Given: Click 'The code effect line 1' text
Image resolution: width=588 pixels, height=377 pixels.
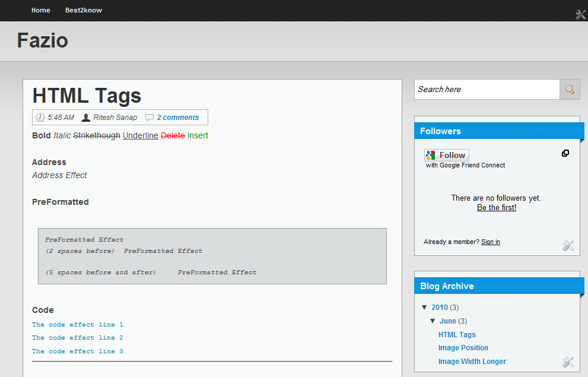Looking at the screenshot, I should (78, 325).
